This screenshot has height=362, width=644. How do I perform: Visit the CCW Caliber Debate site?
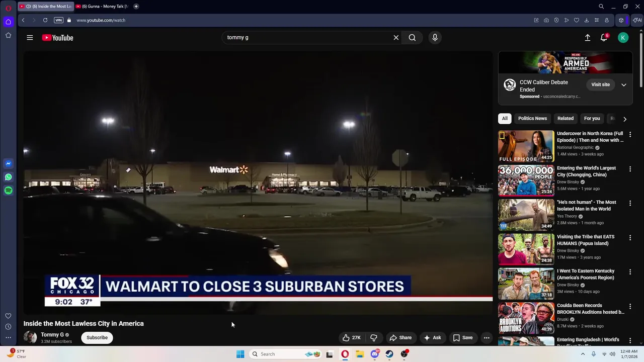(x=600, y=84)
